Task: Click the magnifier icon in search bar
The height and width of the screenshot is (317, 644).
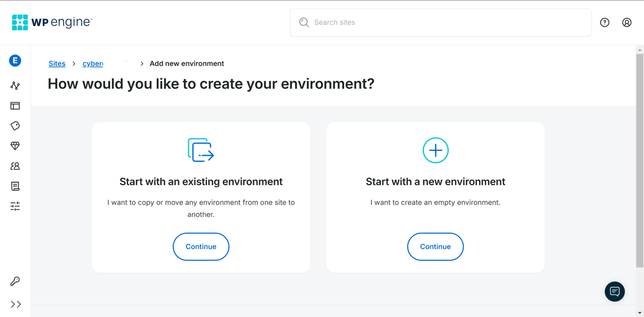Action: (x=304, y=22)
